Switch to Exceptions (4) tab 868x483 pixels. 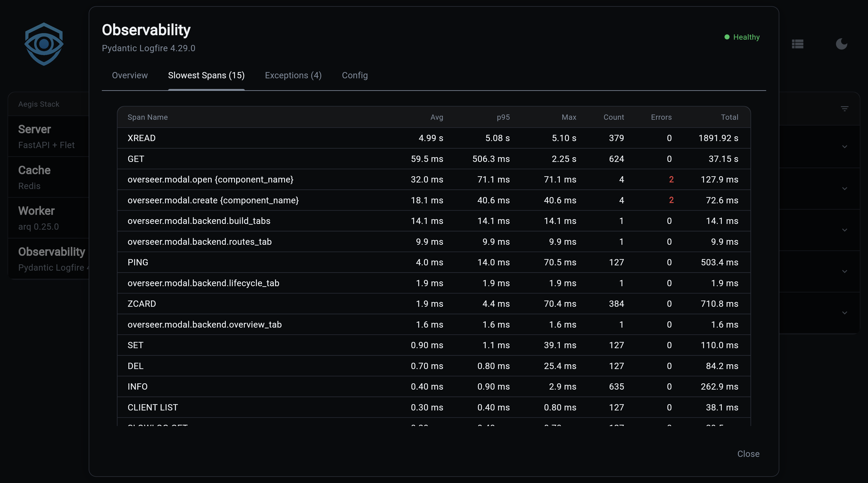coord(293,75)
